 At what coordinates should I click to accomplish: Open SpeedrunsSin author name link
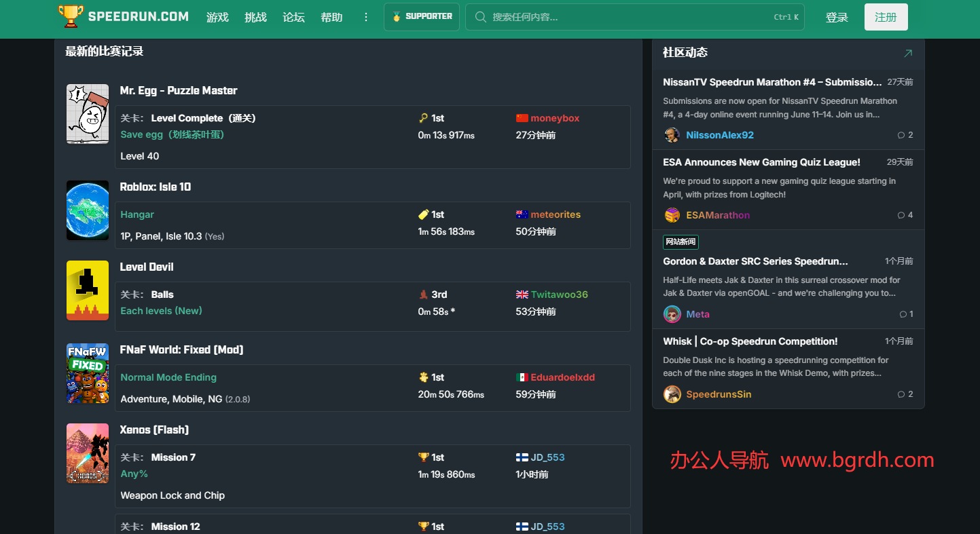click(x=719, y=394)
